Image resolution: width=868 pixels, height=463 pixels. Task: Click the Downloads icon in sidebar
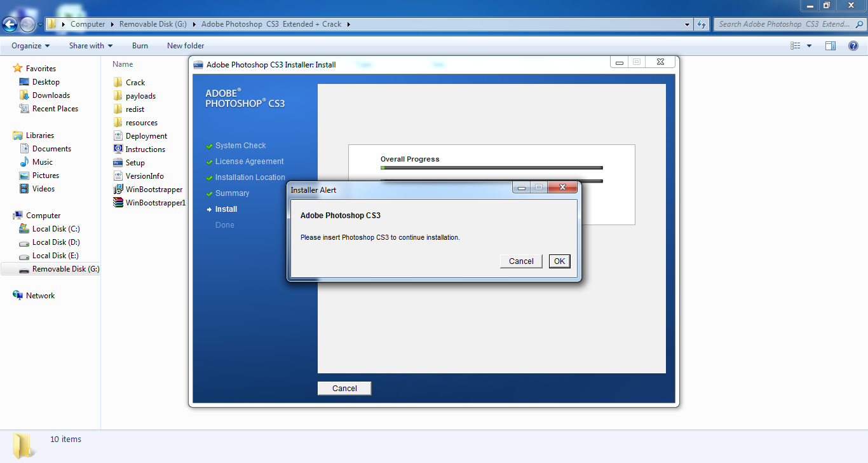24,95
